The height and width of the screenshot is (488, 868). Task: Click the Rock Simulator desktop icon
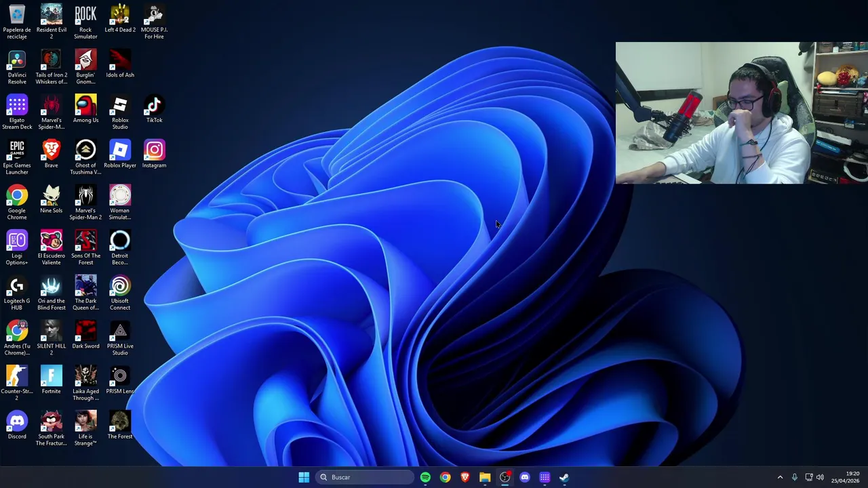pos(85,22)
